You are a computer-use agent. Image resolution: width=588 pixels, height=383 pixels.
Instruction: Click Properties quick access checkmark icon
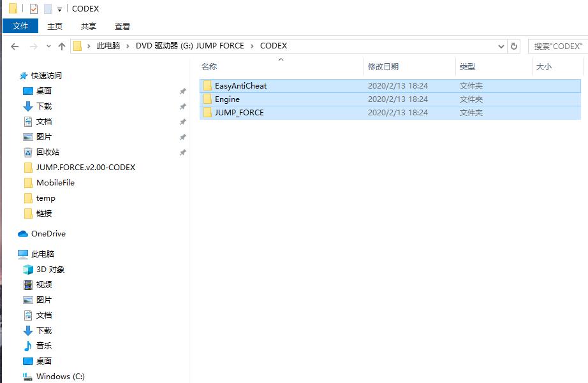point(34,9)
